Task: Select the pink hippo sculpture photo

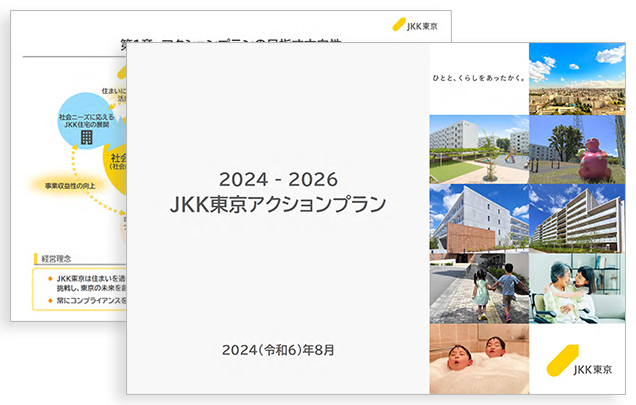Action: point(577,149)
